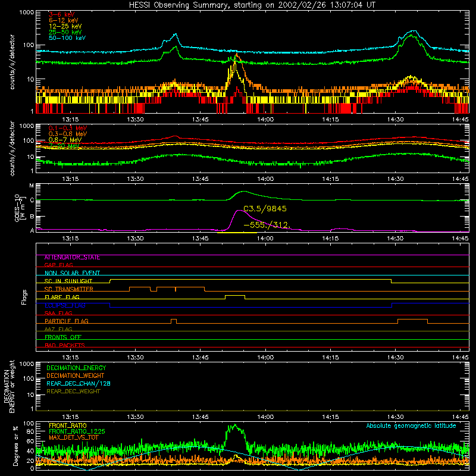This screenshot has width=476, height=476.
Task: Select the 25-50 keV legend label
Action: pos(65,32)
